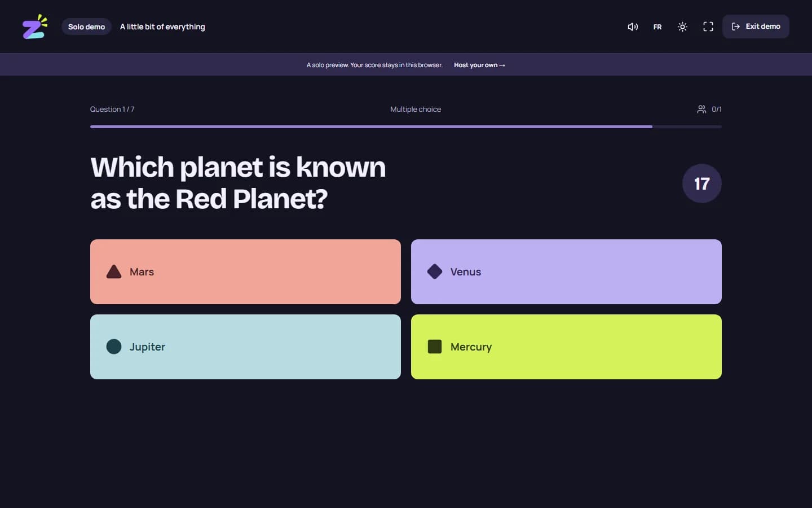
Task: Click the Solo demo badge
Action: (x=86, y=27)
